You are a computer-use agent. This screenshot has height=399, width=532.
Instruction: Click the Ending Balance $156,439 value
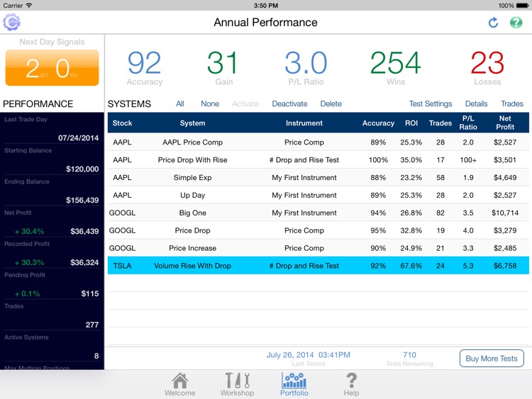pyautogui.click(x=82, y=201)
